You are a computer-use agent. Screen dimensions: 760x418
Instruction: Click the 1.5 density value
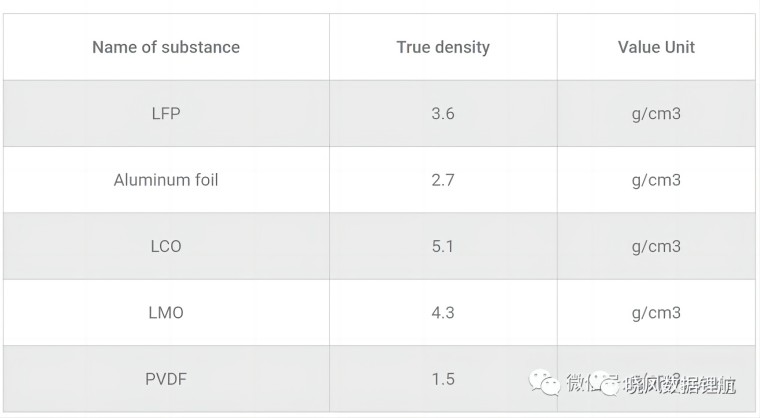443,379
